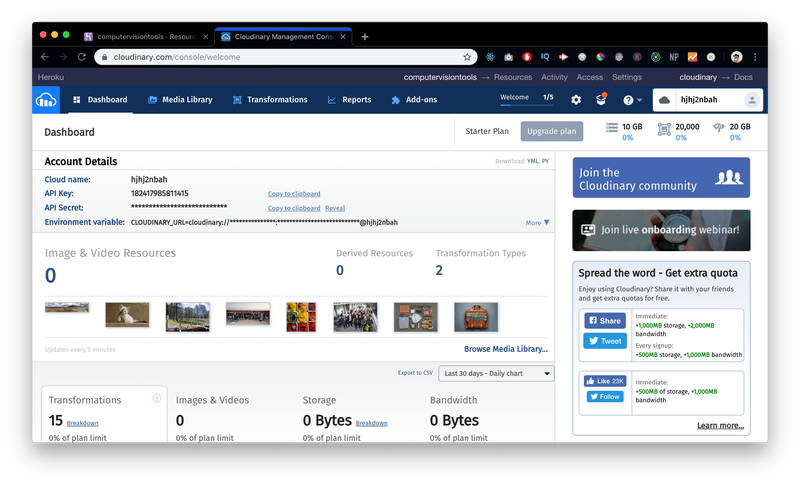Open the settings gear icon

pos(576,100)
